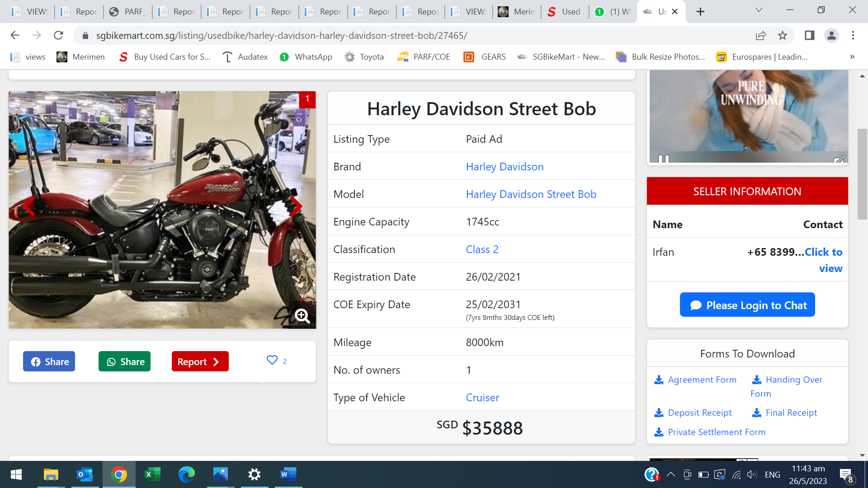Reload the page
Image resolution: width=868 pixels, height=488 pixels.
[58, 35]
